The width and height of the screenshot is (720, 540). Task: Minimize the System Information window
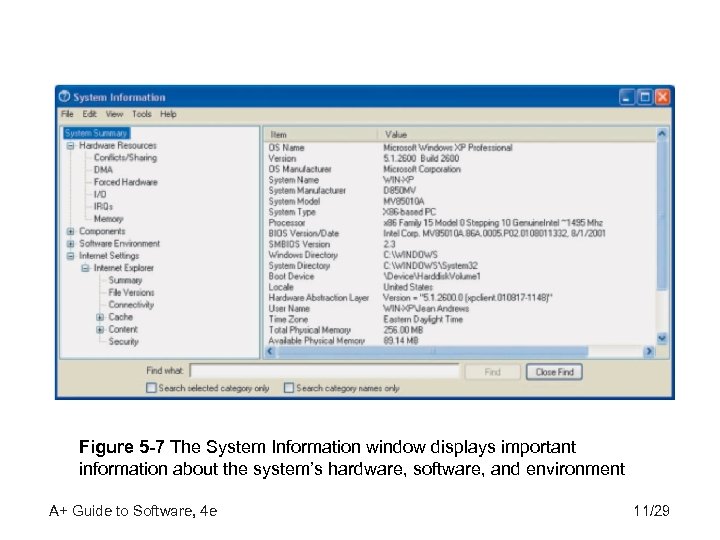click(x=626, y=97)
